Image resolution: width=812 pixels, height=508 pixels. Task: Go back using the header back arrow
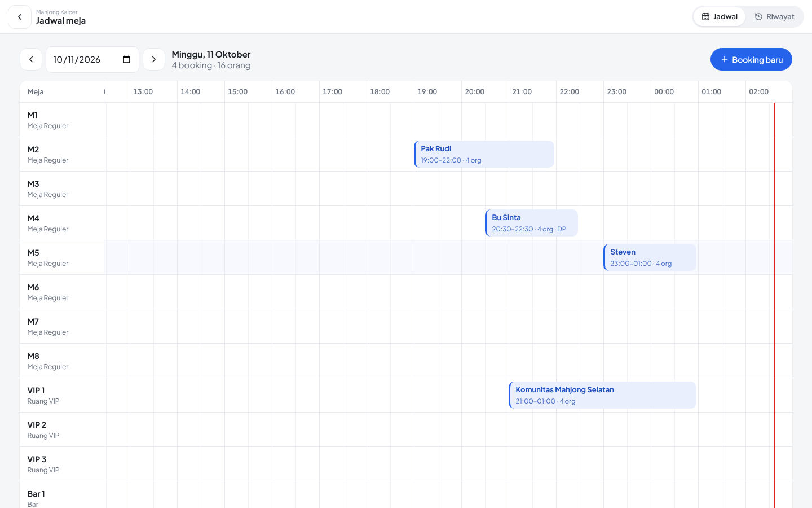point(20,17)
